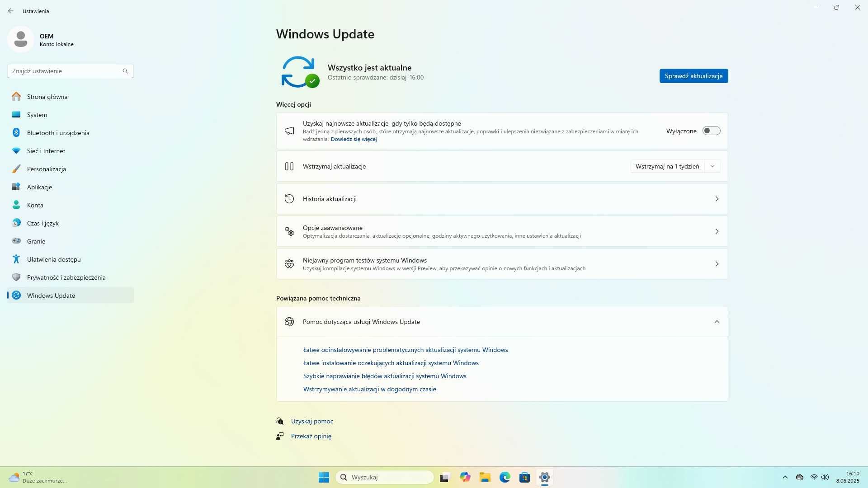
Task: Open link Szybkie naprawianie błędów aktualizacji
Action: point(385,376)
